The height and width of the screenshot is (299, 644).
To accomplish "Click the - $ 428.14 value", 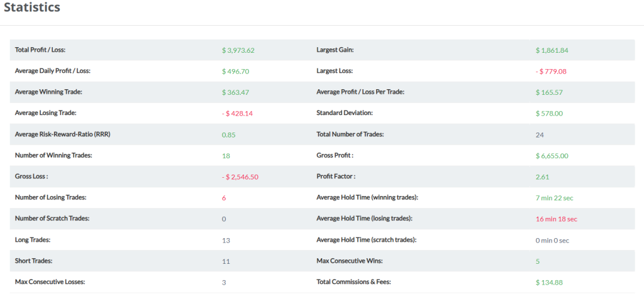I will (x=237, y=113).
